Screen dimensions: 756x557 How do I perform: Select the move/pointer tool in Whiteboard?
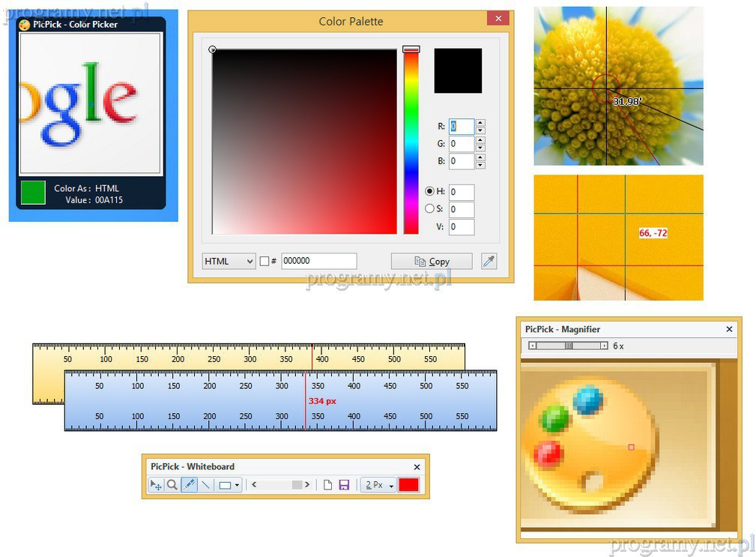click(155, 485)
